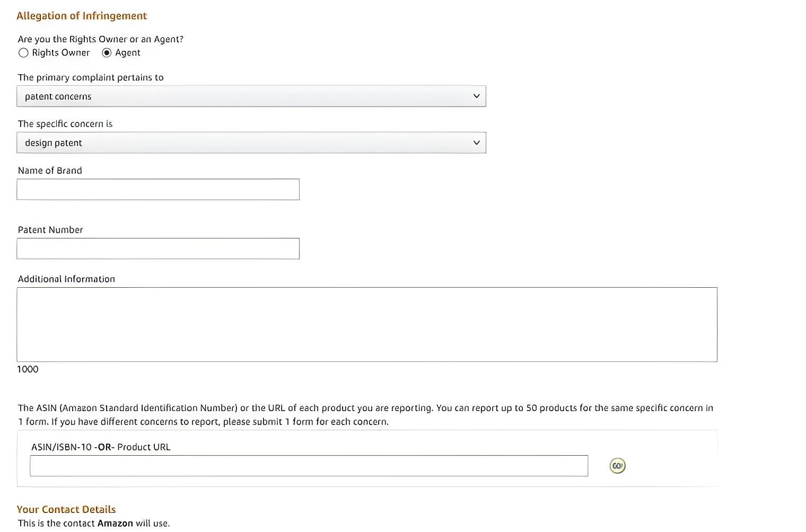Image resolution: width=806 pixels, height=532 pixels.
Task: Click the ASIN/ISBN-10 -OR- Product URL label
Action: [101, 447]
